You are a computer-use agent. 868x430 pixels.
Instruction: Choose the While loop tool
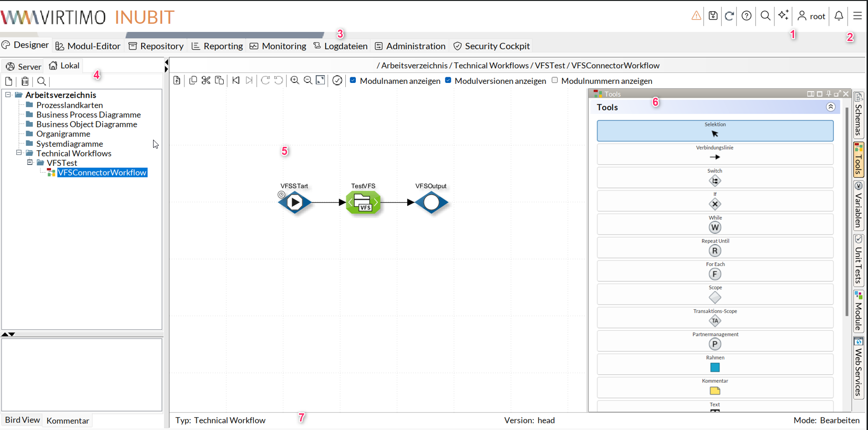click(714, 224)
